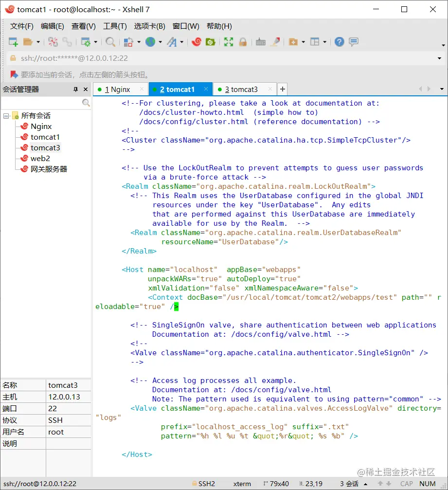Image resolution: width=448 pixels, height=490 pixels.
Task: Open the 文件(F) menu
Action: click(21, 26)
